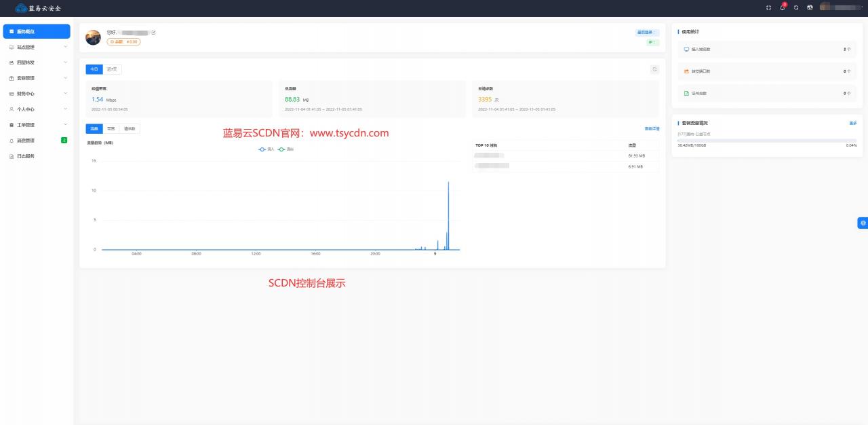Toggle fullscreen mode from top bar
Screen dimensions: 868x425
[768, 7]
